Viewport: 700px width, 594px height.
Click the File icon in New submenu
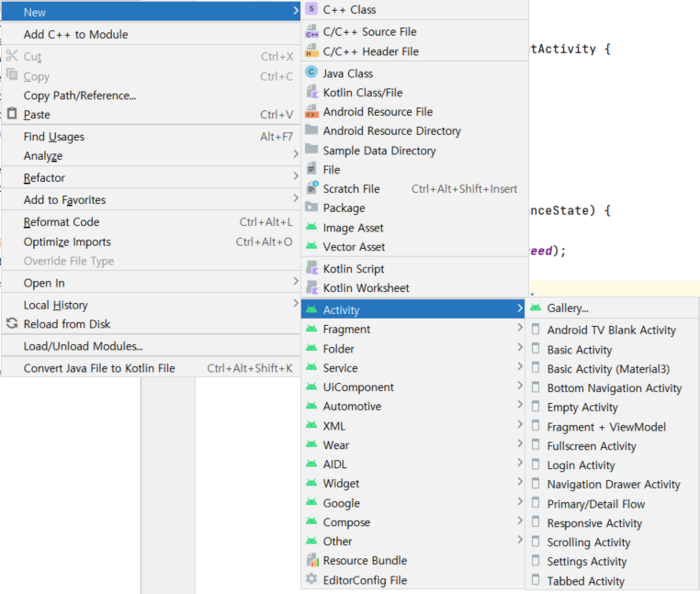click(x=311, y=169)
